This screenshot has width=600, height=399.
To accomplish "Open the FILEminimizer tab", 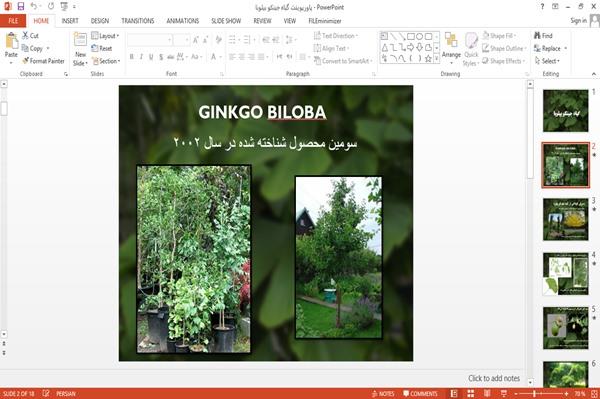I will [x=324, y=21].
